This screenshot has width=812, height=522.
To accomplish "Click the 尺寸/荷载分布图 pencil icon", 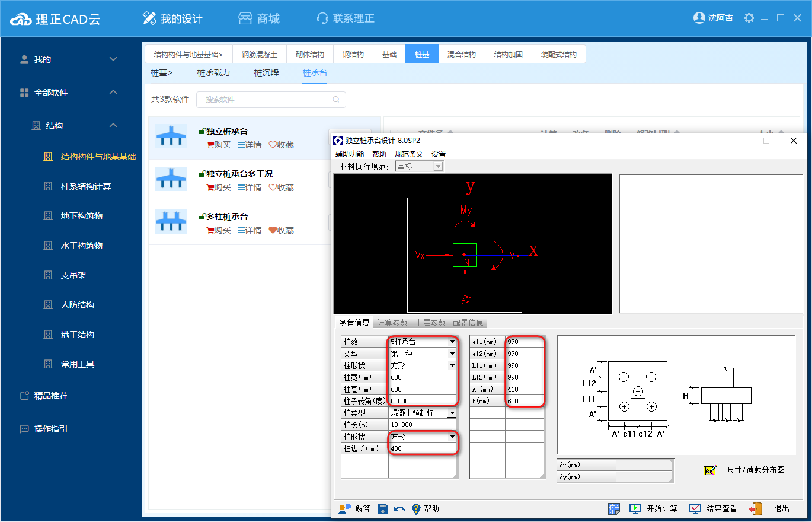I will [x=710, y=470].
